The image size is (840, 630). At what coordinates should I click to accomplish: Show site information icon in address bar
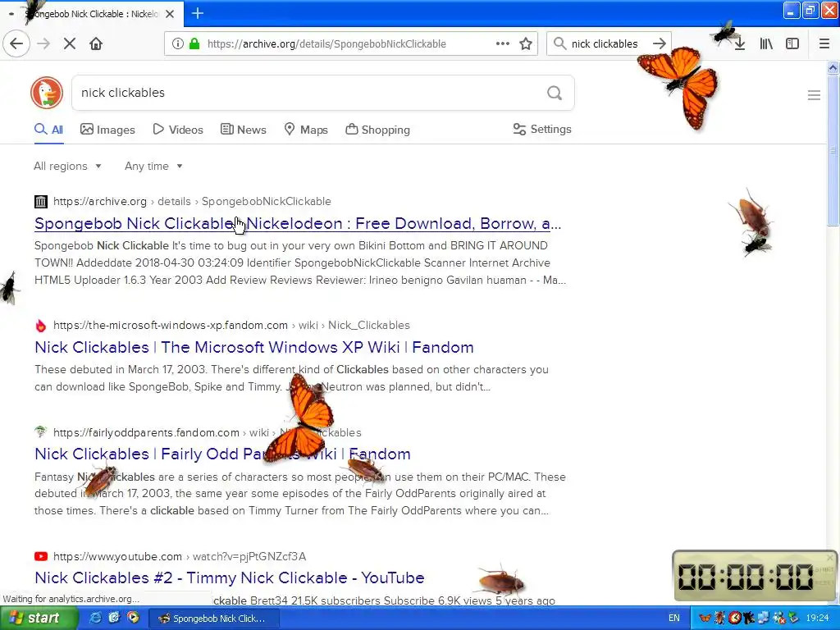pyautogui.click(x=177, y=44)
